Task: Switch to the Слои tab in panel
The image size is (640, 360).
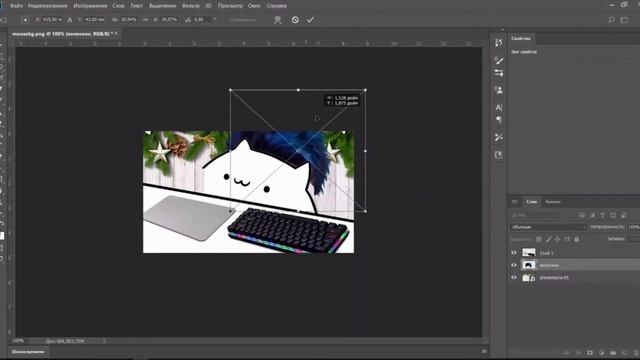Action: click(531, 202)
